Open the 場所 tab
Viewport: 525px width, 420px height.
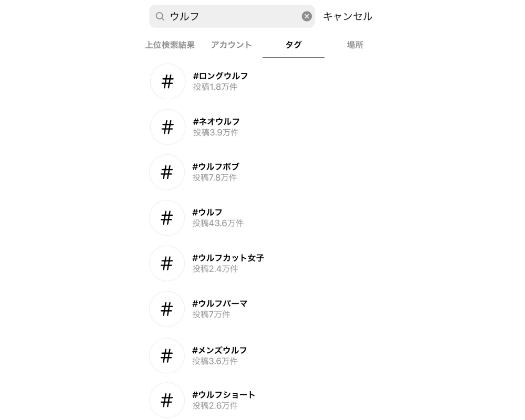pyautogui.click(x=355, y=45)
